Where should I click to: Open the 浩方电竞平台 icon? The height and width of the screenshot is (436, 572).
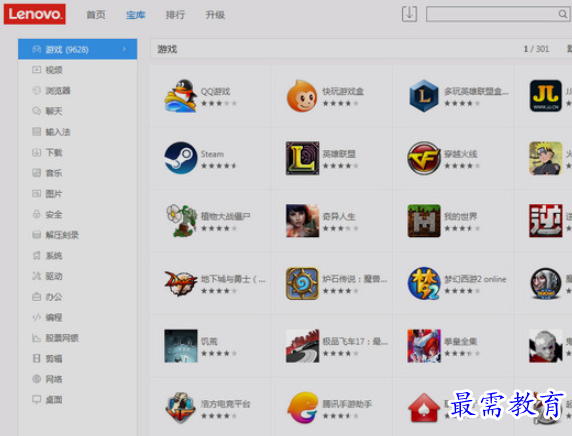pyautogui.click(x=180, y=408)
